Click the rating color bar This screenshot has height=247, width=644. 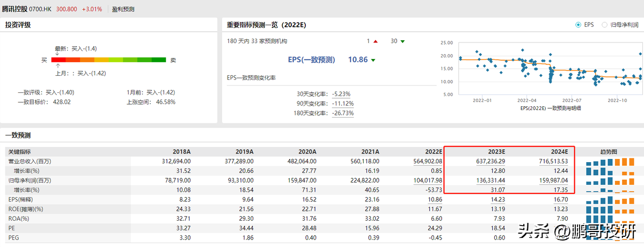pyautogui.click(x=108, y=60)
